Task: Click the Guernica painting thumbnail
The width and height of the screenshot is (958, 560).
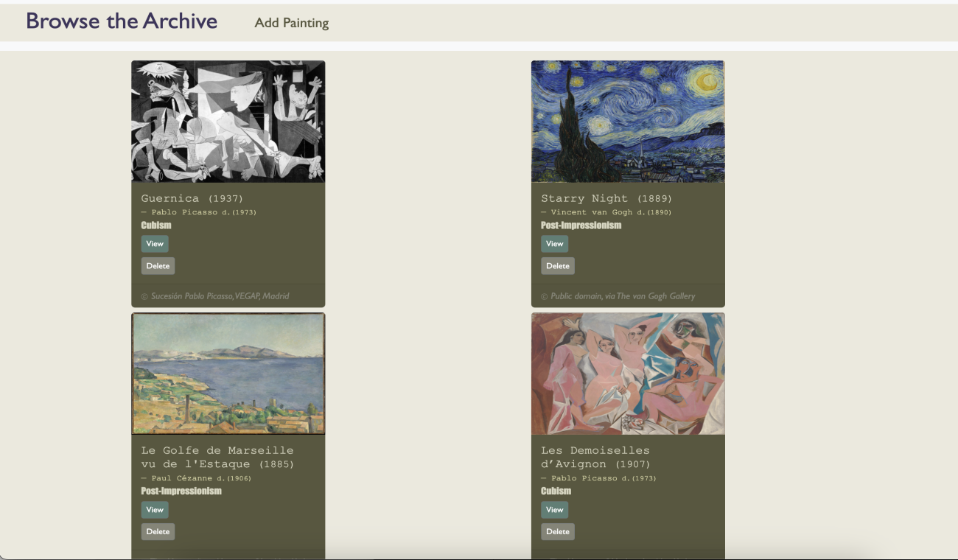Action: (x=228, y=122)
